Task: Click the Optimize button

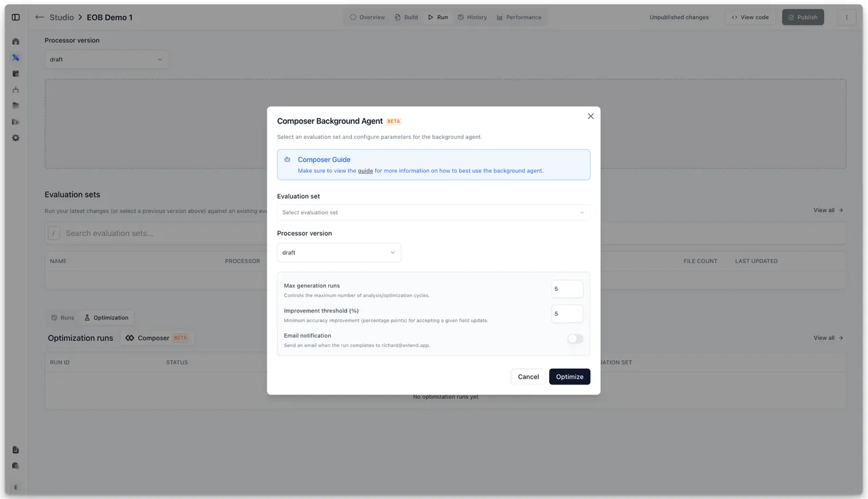Action: 570,376
